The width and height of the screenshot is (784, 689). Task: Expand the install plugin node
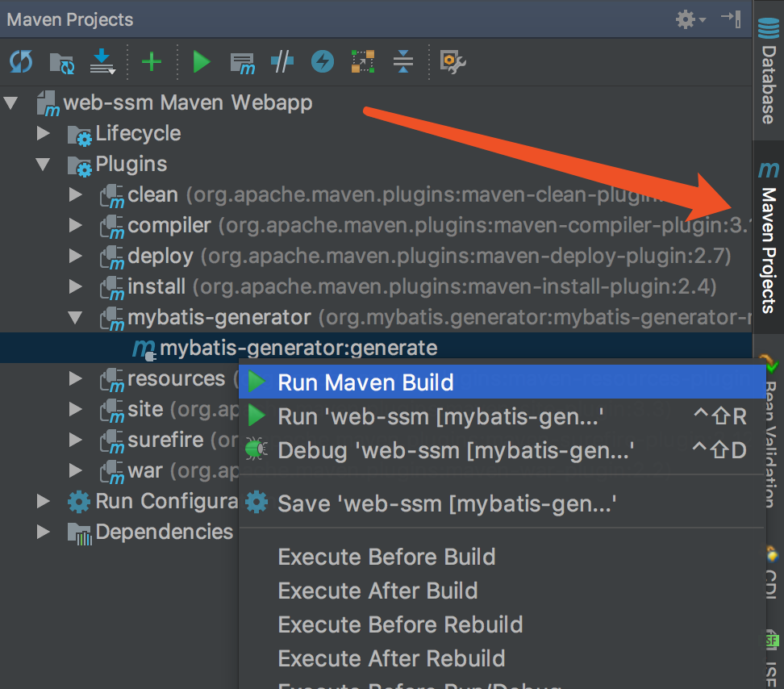pyautogui.click(x=76, y=286)
